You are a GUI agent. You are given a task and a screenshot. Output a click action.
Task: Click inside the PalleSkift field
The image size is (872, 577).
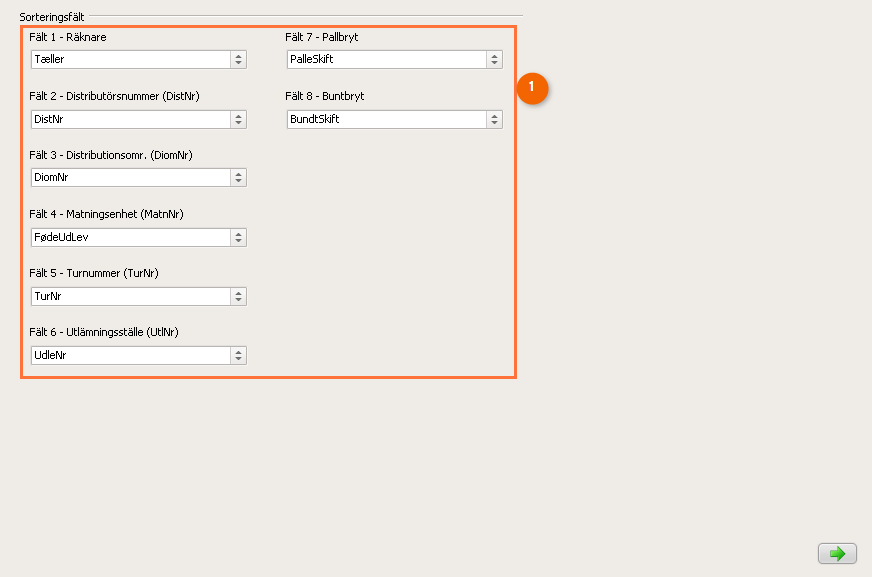coord(387,59)
